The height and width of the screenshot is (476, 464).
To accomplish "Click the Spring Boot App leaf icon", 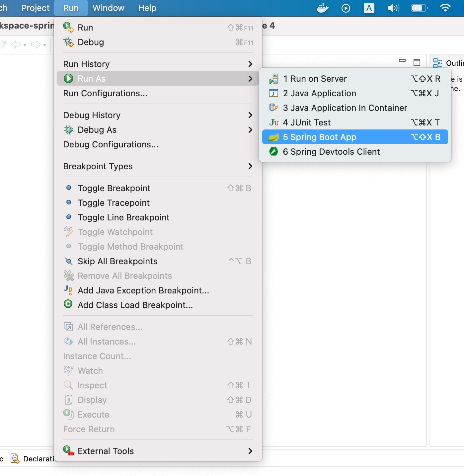I will (273, 137).
